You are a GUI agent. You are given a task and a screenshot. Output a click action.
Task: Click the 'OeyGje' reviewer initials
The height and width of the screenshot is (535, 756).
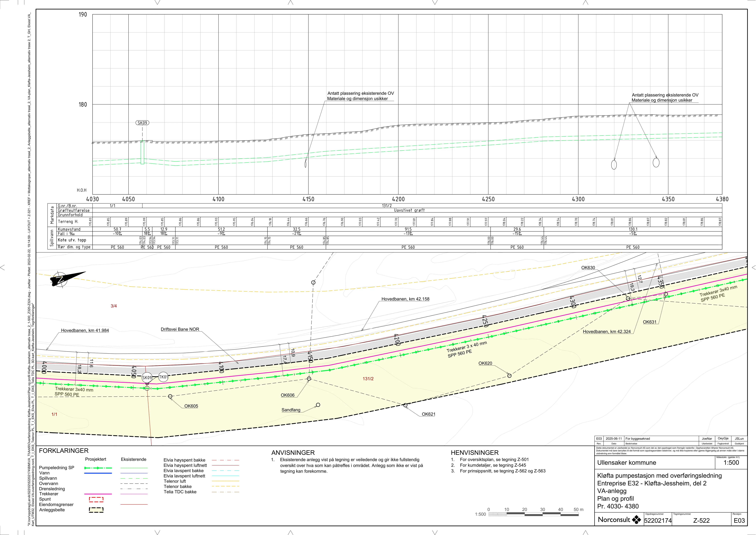723,438
